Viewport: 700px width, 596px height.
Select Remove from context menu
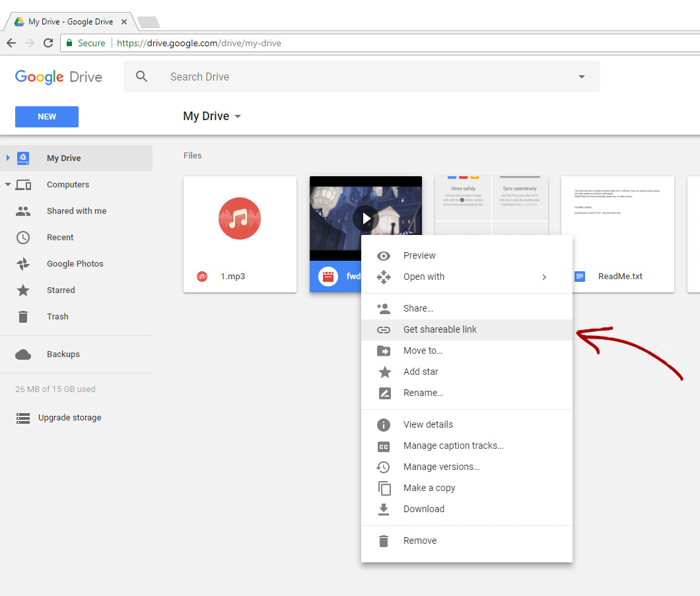tap(420, 541)
